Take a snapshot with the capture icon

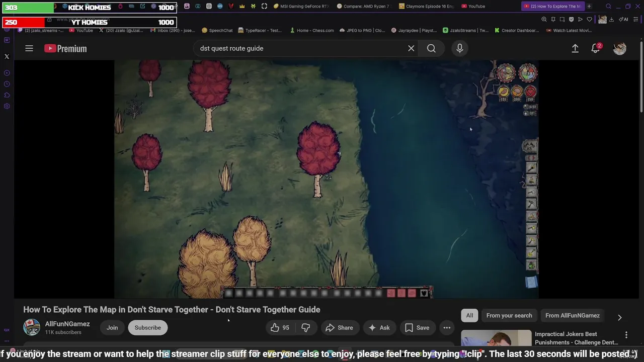coord(562,20)
